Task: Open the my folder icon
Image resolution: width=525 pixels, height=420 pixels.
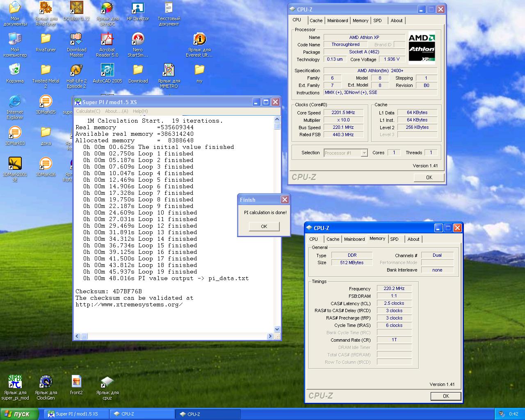Action: tap(199, 70)
